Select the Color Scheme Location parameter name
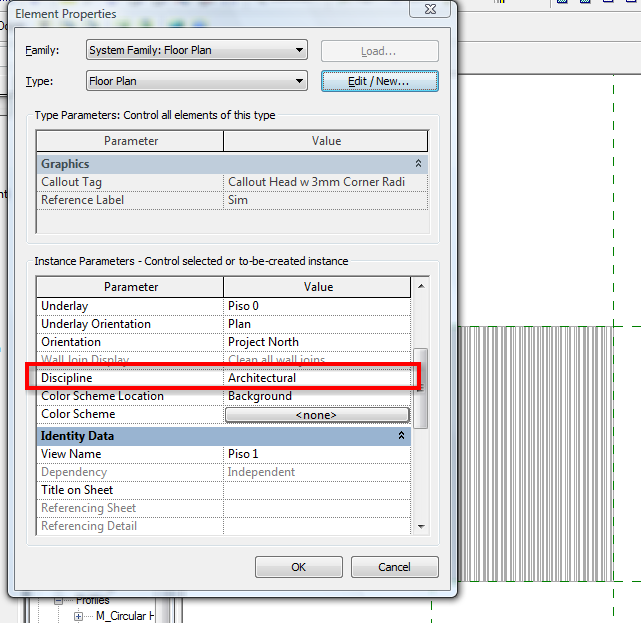This screenshot has width=641, height=623. pyautogui.click(x=102, y=396)
